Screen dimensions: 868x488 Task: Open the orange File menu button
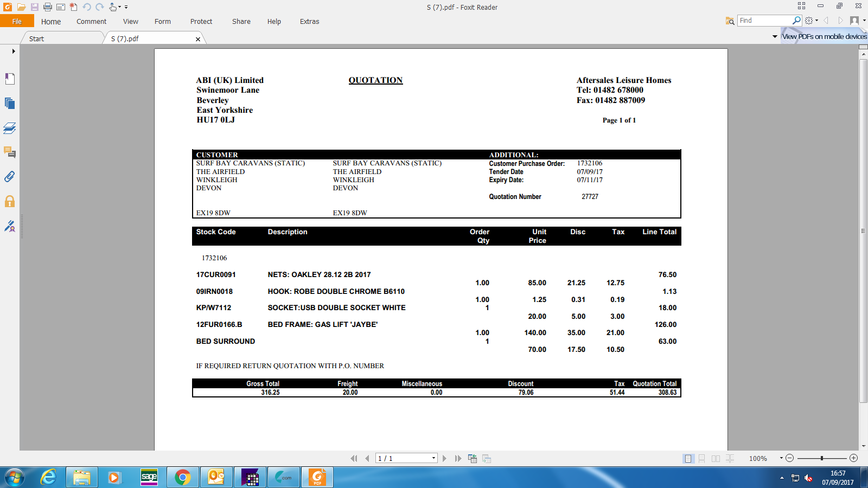pos(17,22)
